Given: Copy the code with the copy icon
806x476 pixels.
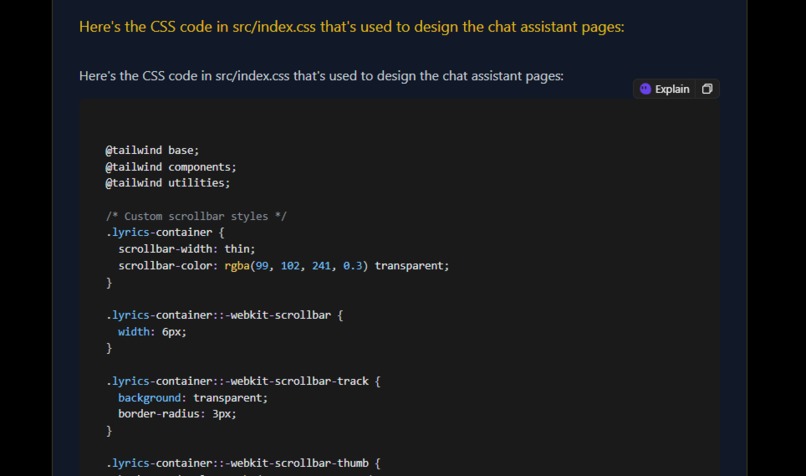Looking at the screenshot, I should click(707, 89).
